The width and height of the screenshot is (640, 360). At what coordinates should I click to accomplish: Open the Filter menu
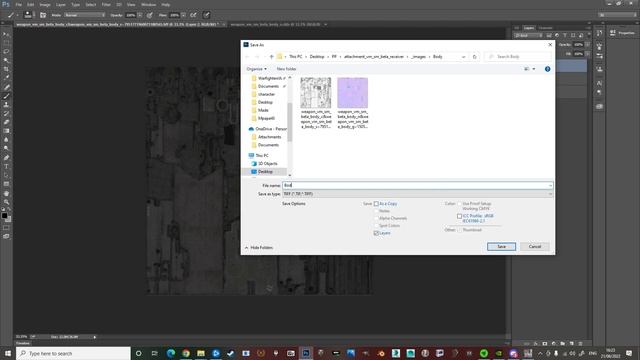click(106, 4)
